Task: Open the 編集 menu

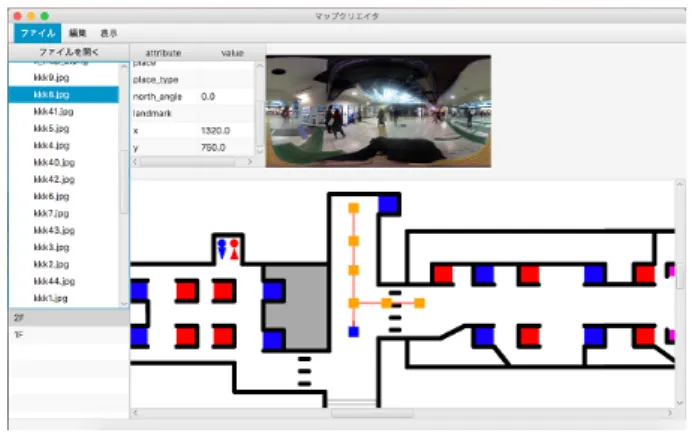Action: coord(78,33)
